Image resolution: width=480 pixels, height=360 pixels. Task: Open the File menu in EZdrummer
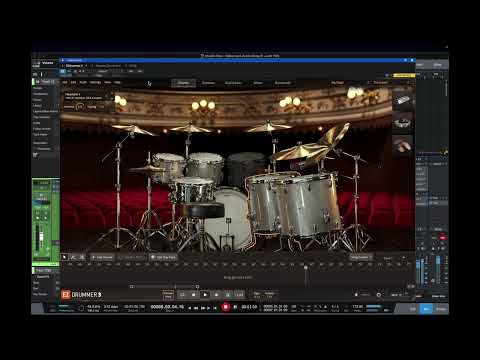coord(65,82)
